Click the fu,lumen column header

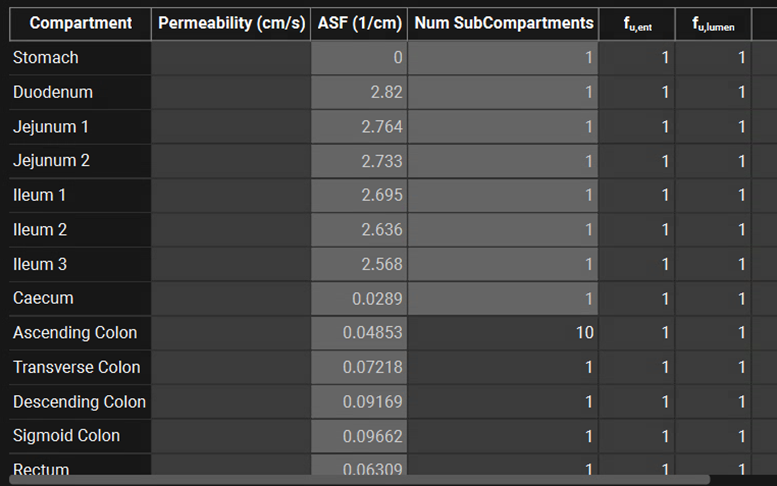pyautogui.click(x=713, y=23)
